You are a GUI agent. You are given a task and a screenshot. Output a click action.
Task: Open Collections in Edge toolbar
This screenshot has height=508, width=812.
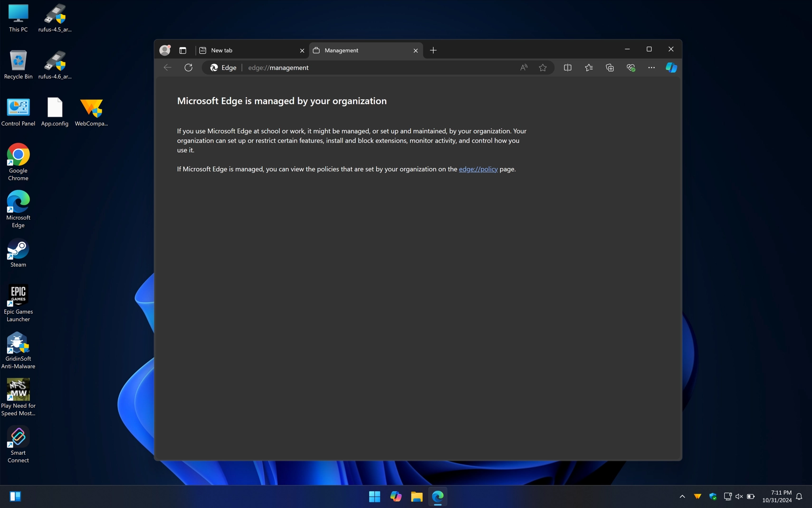[610, 67]
